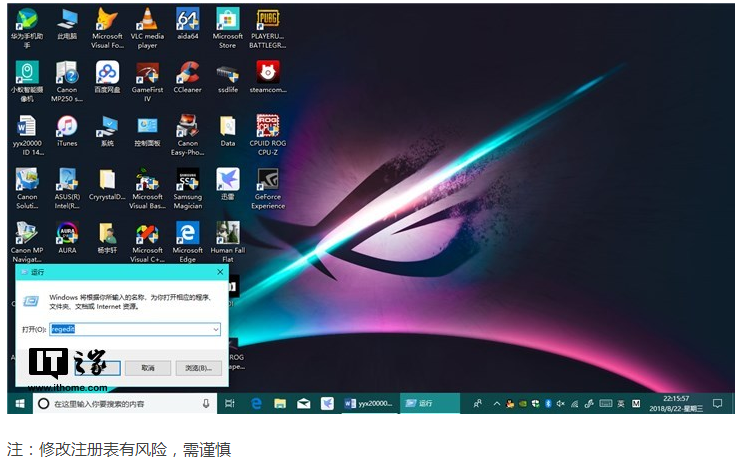Screen dimensions: 741x471
Task: Open Task View from the taskbar
Action: pyautogui.click(x=230, y=403)
